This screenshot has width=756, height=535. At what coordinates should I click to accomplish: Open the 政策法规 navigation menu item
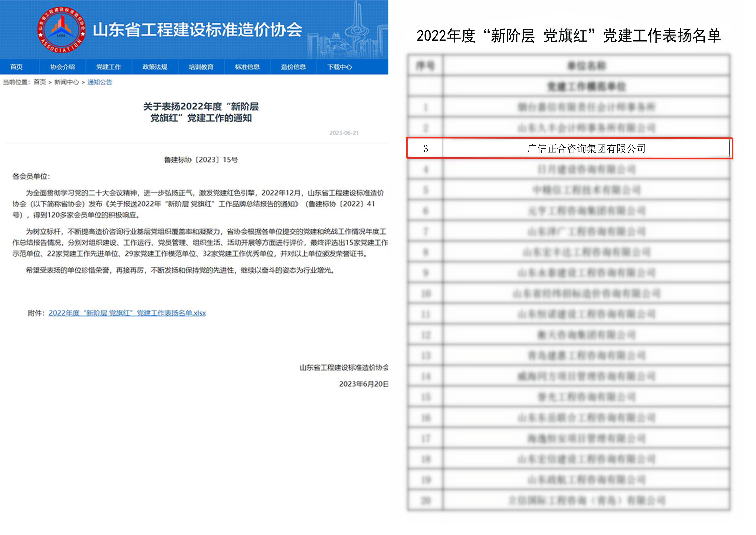pos(155,67)
